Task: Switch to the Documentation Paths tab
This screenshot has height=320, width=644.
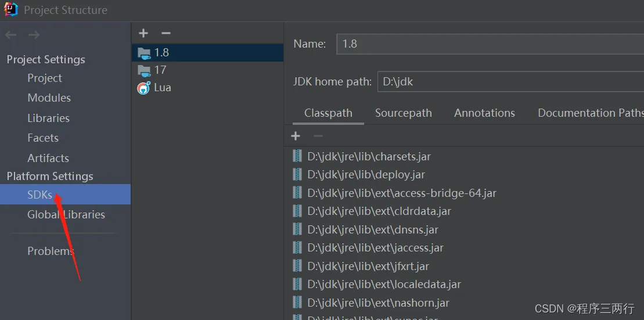Action: click(x=591, y=113)
